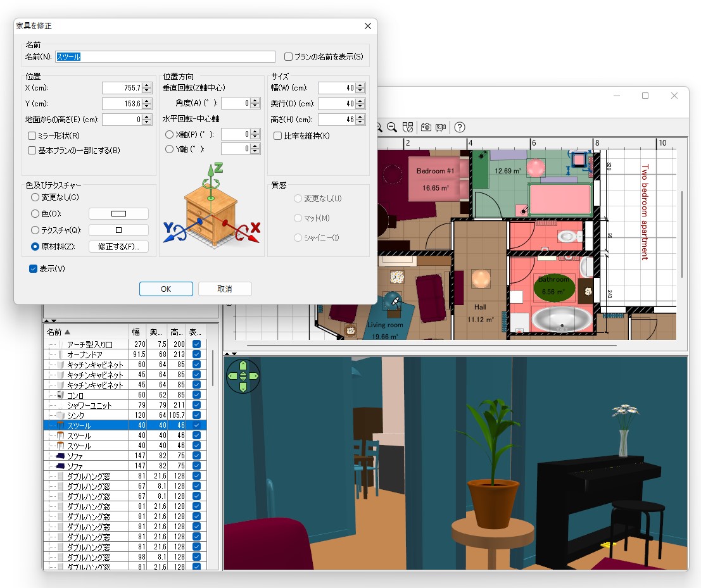
Task: Toggle the magnetism icon in the toolbar
Action: click(x=408, y=127)
